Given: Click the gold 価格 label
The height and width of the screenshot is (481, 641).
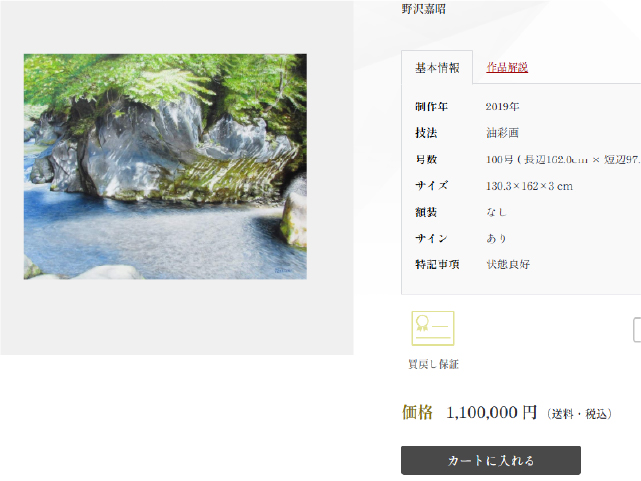Looking at the screenshot, I should coord(417,412).
